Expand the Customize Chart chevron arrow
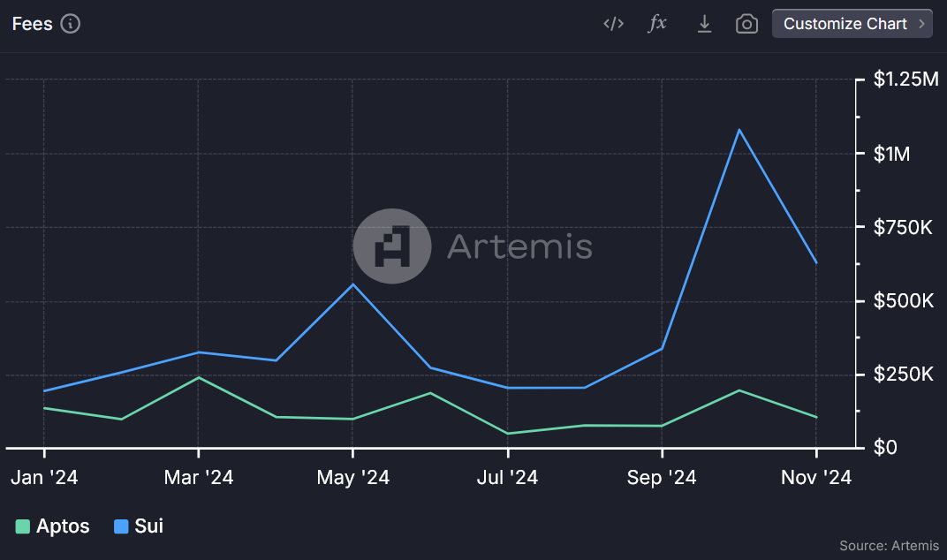947x560 pixels. coord(922,24)
